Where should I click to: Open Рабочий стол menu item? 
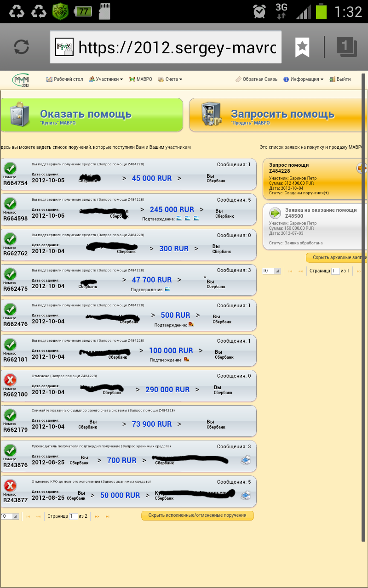65,79
